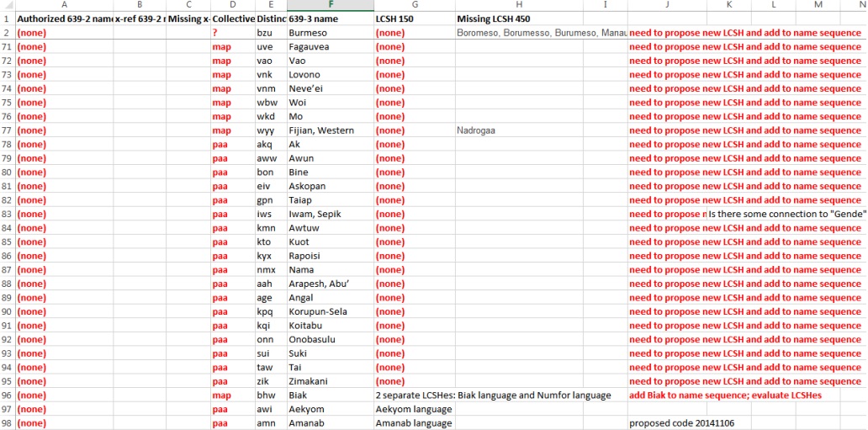The width and height of the screenshot is (868, 430).
Task: Select the cell containing 'Arapesh, Abu''
Action: (x=331, y=284)
